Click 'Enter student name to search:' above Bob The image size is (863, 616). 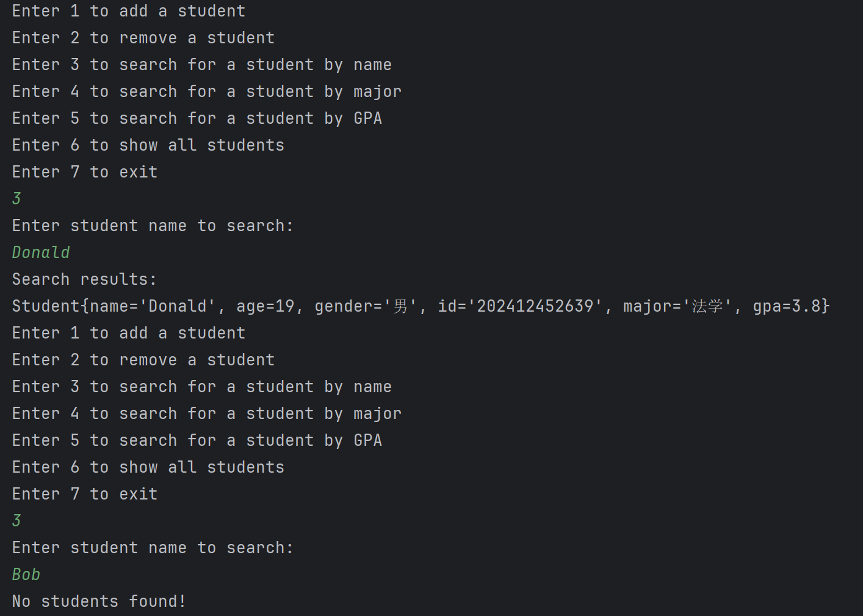pyautogui.click(x=153, y=548)
